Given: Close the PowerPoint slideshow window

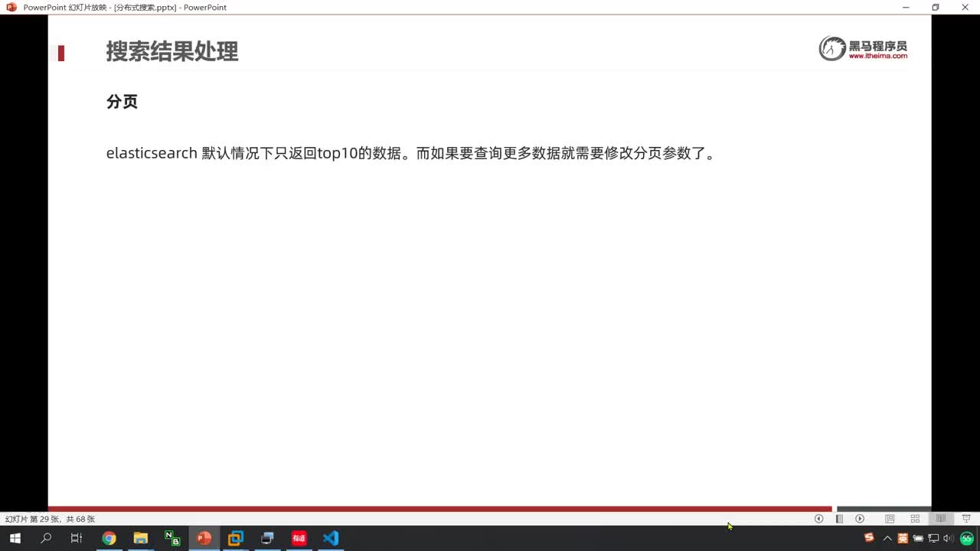Looking at the screenshot, I should [x=965, y=7].
